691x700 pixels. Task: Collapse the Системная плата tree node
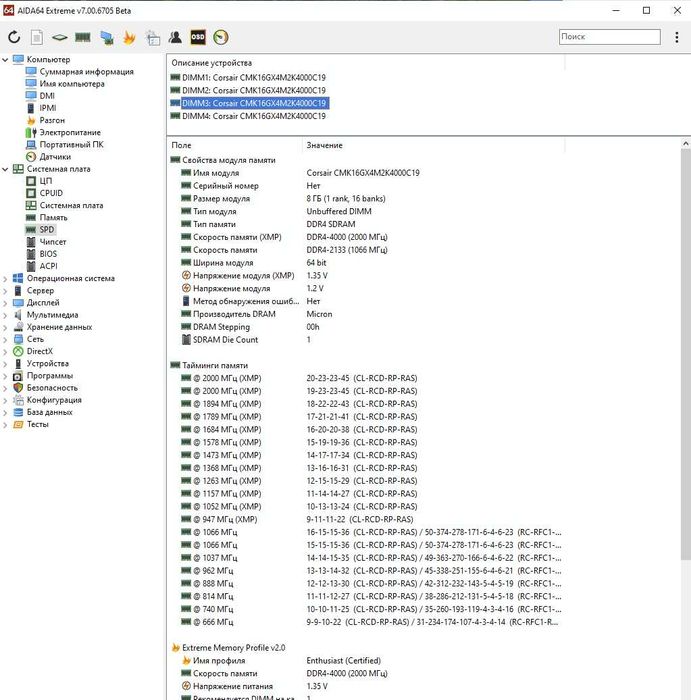(5, 169)
